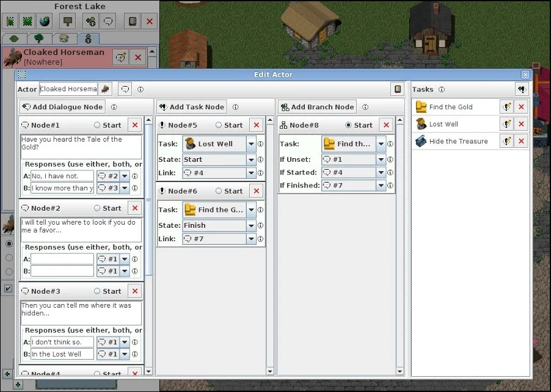The height and width of the screenshot is (392, 551).
Task: Edit Cloaked Horseman dialogue in actor list
Action: coord(120,57)
